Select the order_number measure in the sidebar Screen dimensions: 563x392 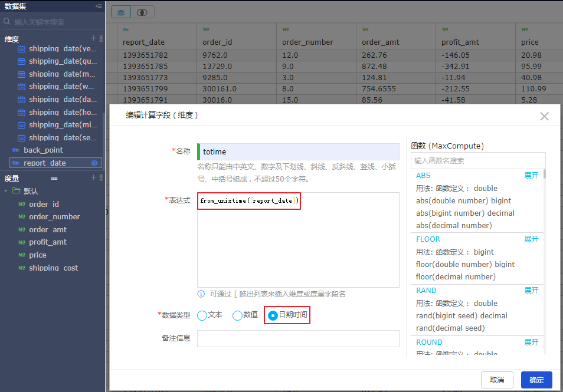(54, 216)
